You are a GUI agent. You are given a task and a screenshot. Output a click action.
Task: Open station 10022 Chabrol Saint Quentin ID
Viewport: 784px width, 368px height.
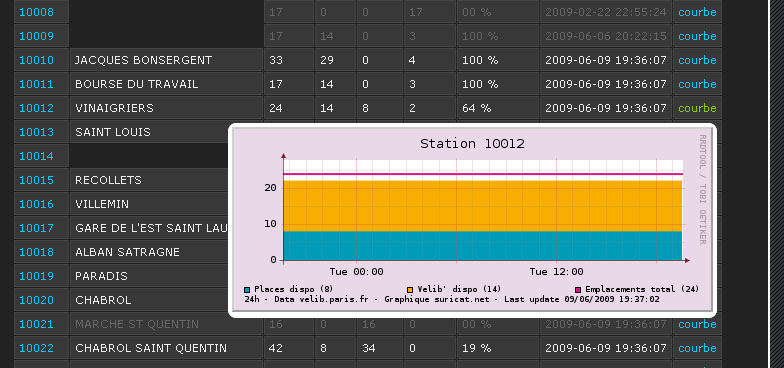point(36,348)
